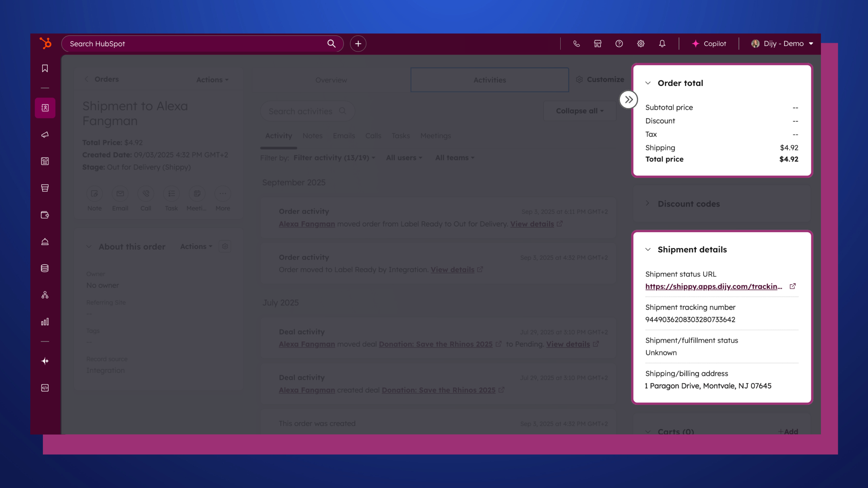Open the More actions ellipsis icon

pyautogui.click(x=223, y=193)
